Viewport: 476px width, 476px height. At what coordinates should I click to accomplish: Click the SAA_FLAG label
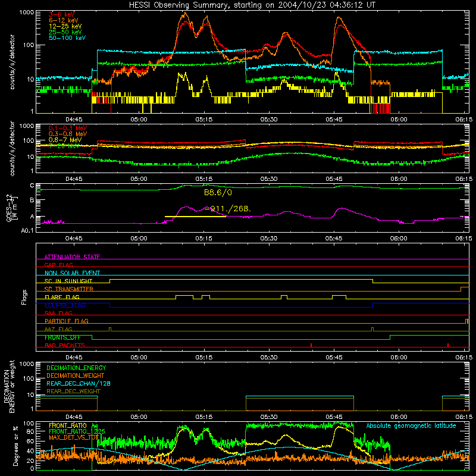(x=58, y=313)
